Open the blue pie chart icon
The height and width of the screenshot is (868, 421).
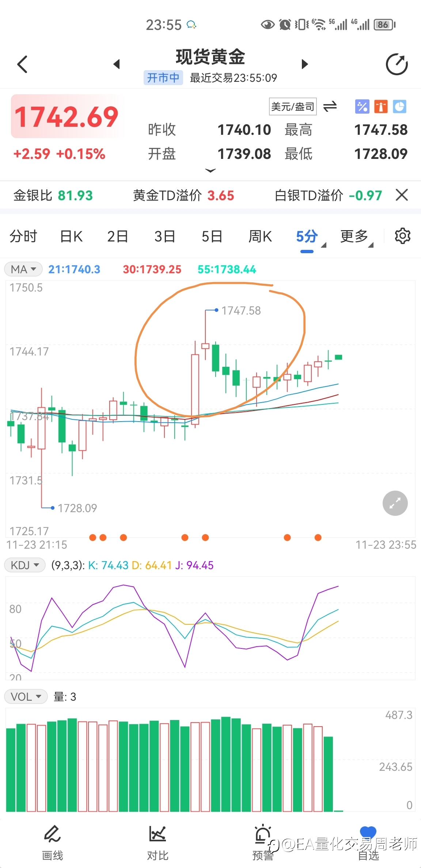[399, 107]
